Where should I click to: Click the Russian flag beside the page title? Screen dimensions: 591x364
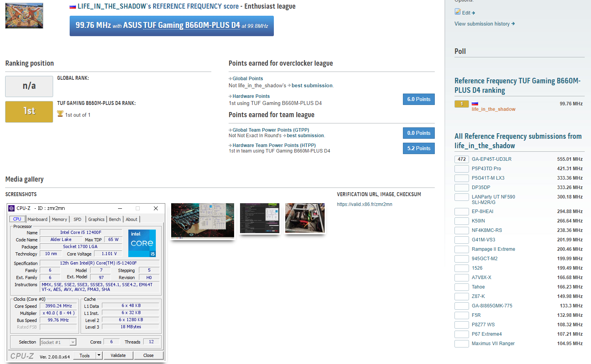(x=73, y=7)
